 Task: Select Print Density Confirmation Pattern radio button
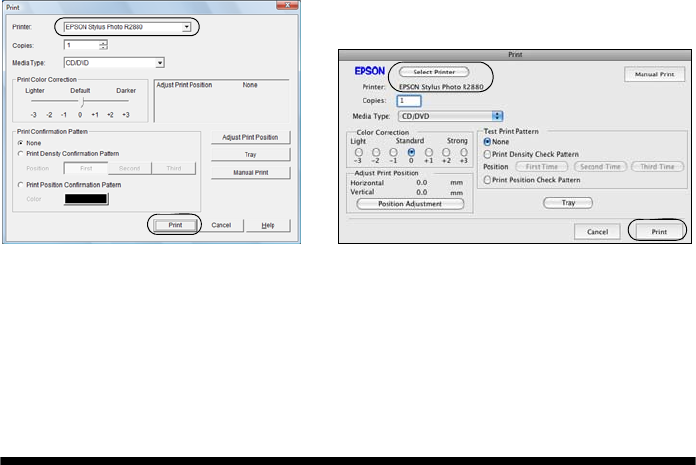click(20, 154)
